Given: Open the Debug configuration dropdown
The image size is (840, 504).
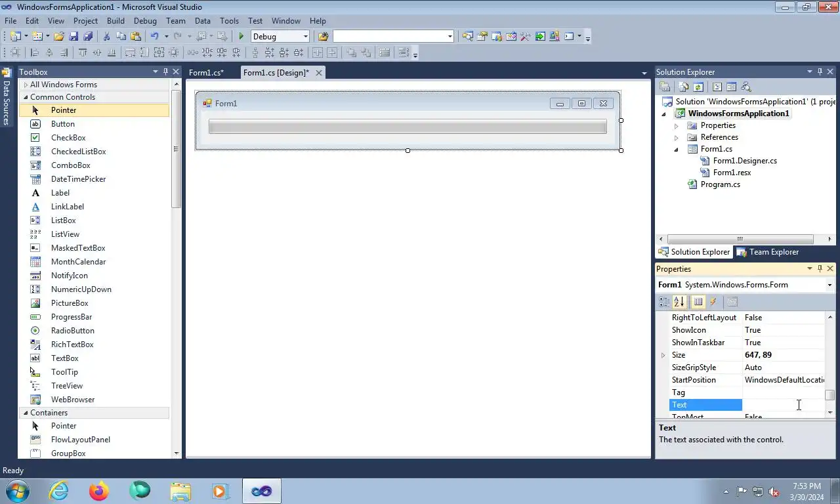Looking at the screenshot, I should (x=305, y=37).
